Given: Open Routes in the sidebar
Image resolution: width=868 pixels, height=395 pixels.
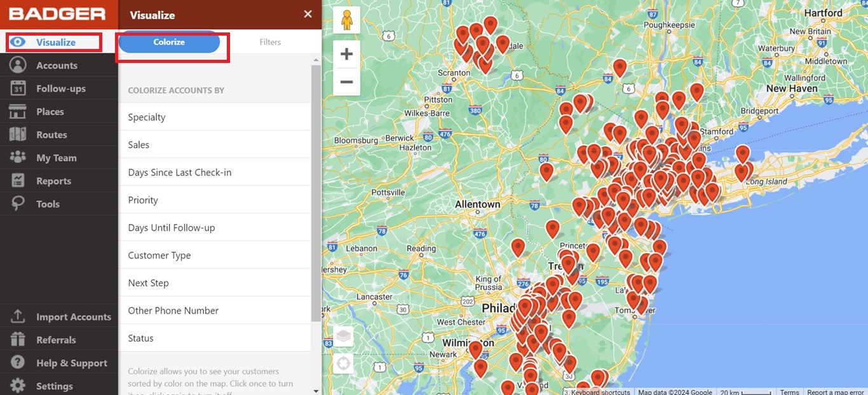Looking at the screenshot, I should click(59, 135).
